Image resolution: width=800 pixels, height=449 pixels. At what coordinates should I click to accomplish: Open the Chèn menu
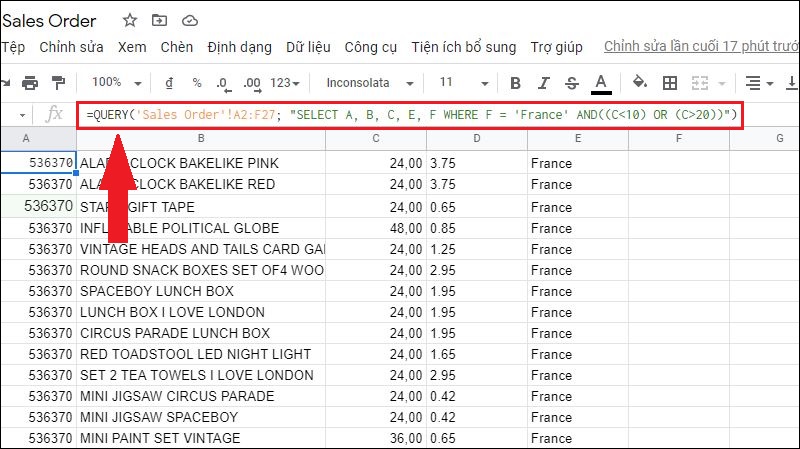click(x=177, y=47)
